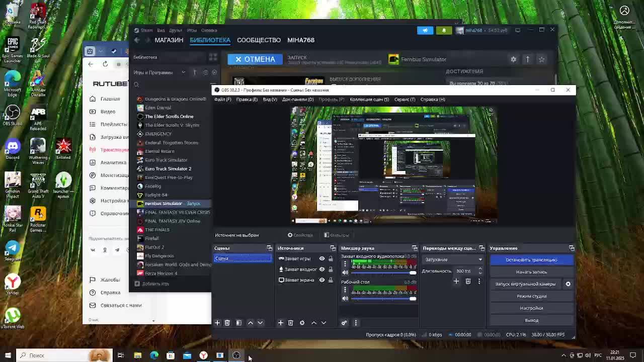Increase transition duration with stepper arrow
This screenshot has width=644, height=362.
click(x=480, y=269)
